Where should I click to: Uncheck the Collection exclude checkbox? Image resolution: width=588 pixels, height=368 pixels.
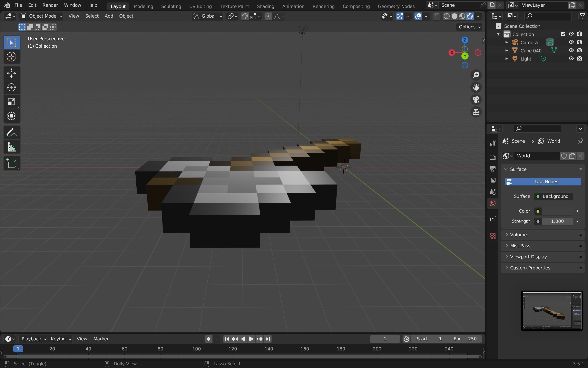click(x=563, y=34)
